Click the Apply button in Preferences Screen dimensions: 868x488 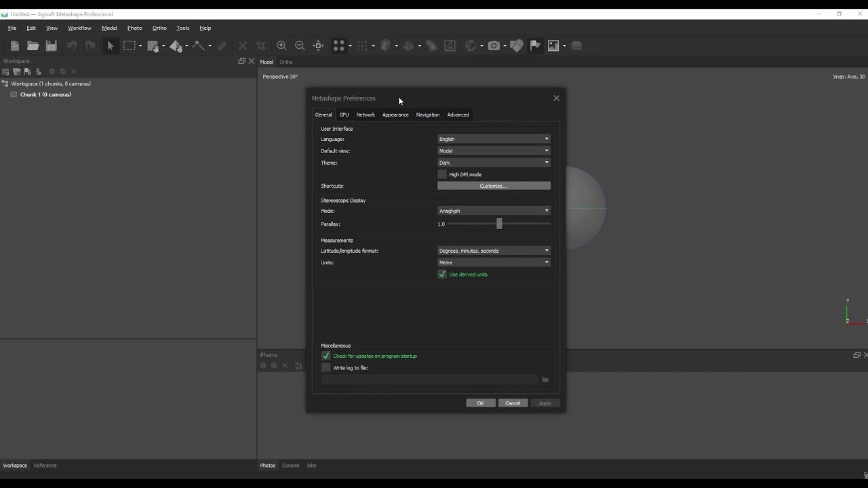pos(545,403)
